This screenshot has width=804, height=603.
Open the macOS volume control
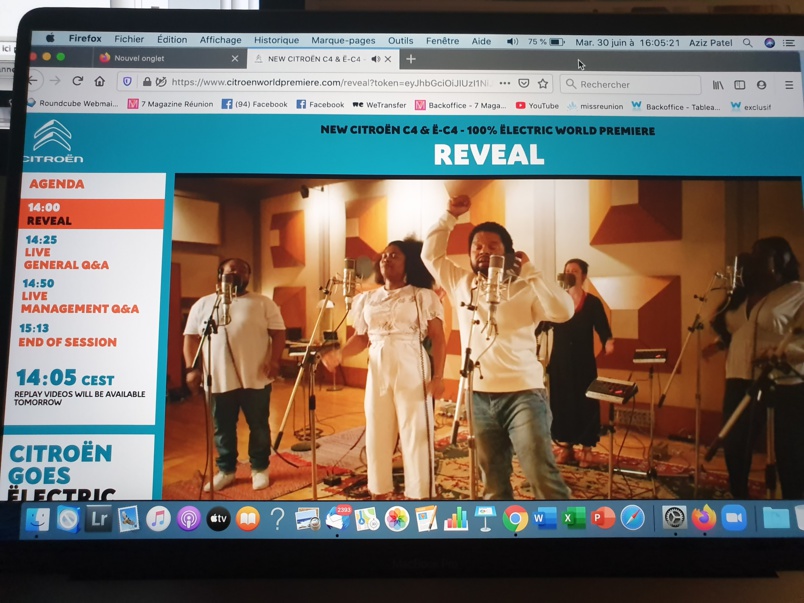512,42
